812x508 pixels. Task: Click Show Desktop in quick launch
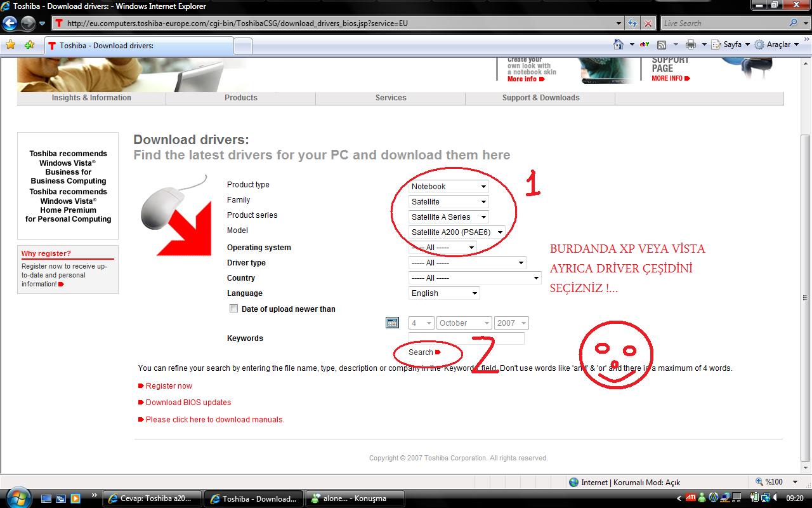[x=47, y=498]
